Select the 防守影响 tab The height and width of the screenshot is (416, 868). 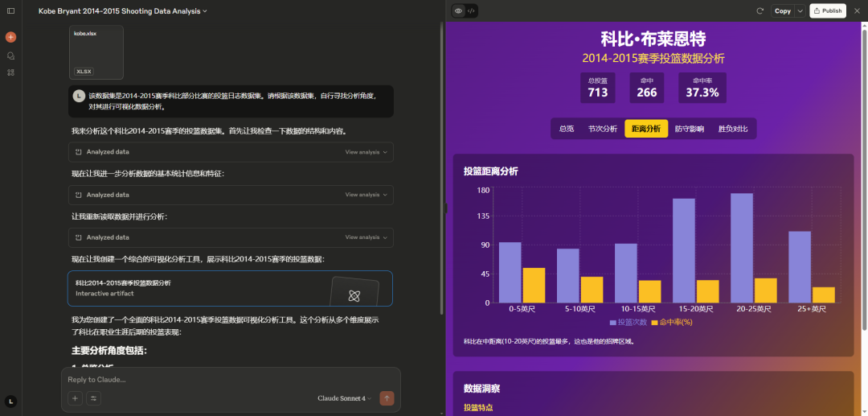690,129
